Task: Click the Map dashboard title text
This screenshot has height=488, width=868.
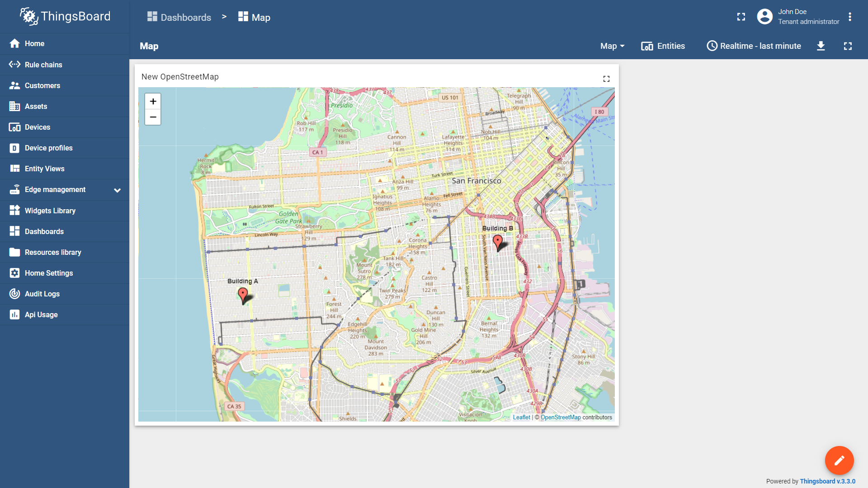Action: 149,46
